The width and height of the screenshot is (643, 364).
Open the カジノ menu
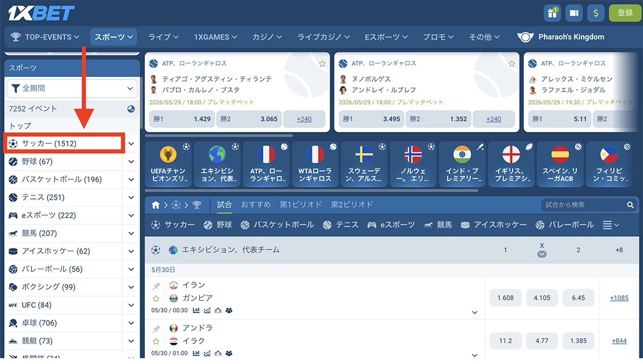[x=267, y=37]
